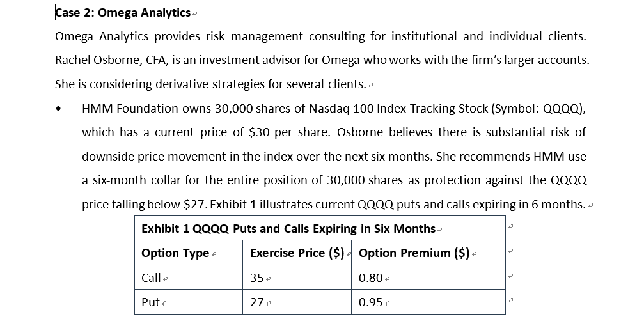Click the "Put" cell in the table

pyautogui.click(x=150, y=302)
